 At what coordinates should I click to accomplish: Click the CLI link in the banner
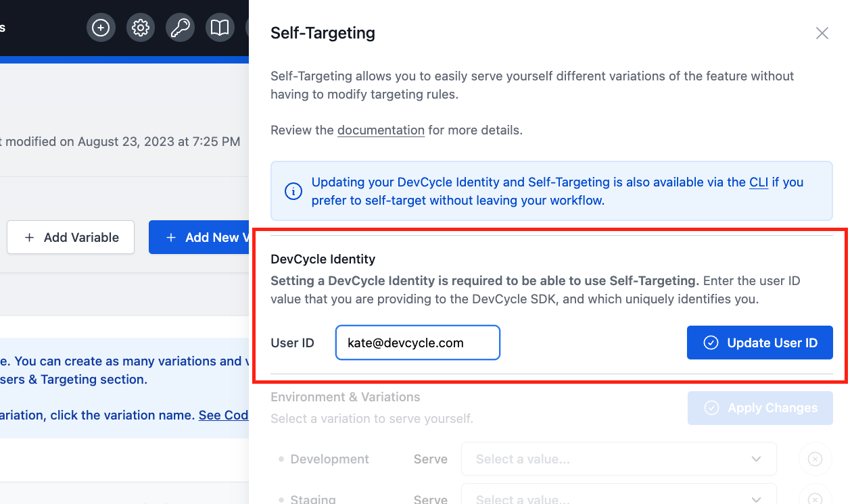(758, 182)
